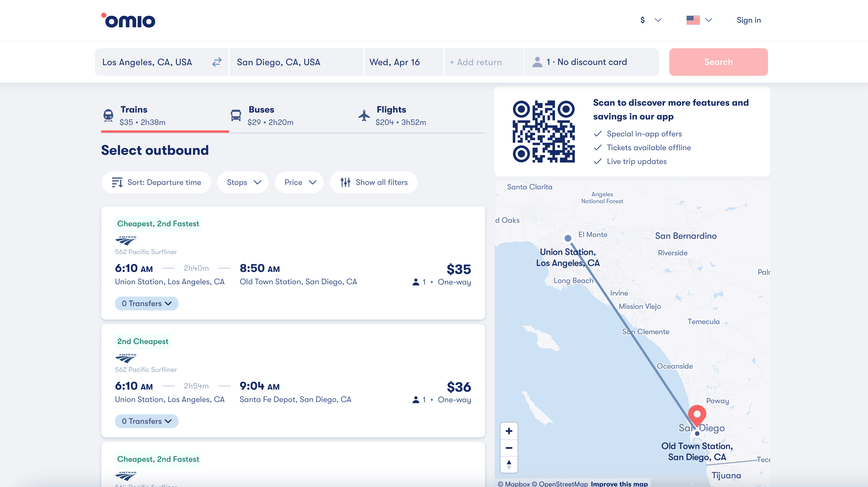Zoom in on the map
The height and width of the screenshot is (487, 868).
click(509, 431)
